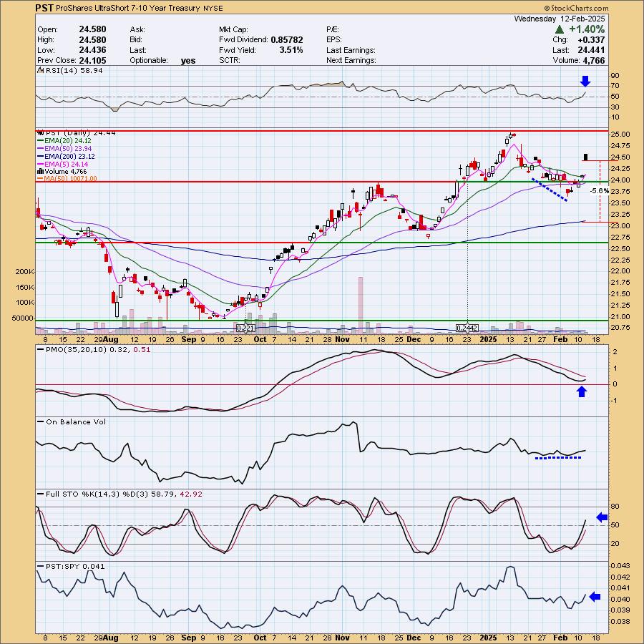The image size is (644, 644).
Task: Click the +1.40% percent change value
Action: click(587, 29)
